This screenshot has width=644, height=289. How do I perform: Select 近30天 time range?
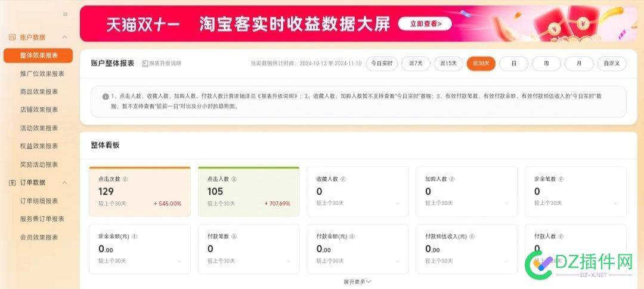(481, 64)
